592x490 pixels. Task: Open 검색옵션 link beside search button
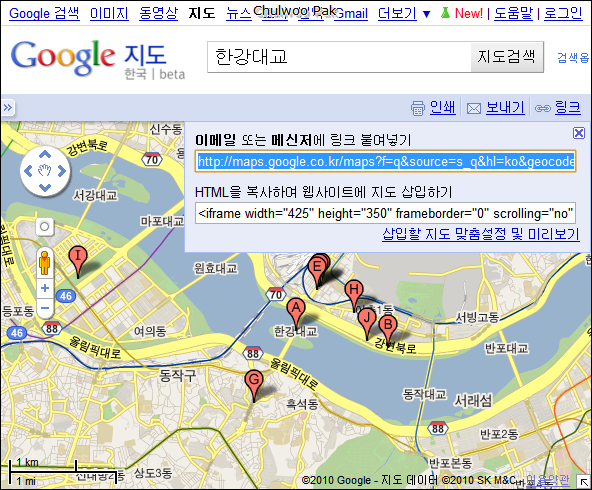coord(574,57)
